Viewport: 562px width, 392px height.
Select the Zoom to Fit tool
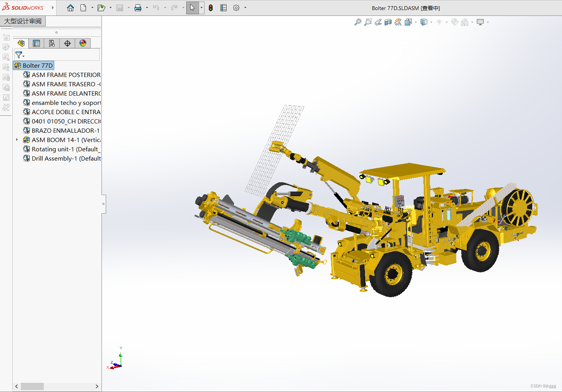357,22
